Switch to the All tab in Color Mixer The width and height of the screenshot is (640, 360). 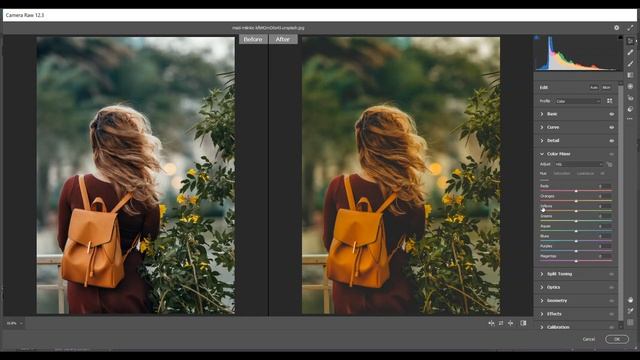(x=602, y=173)
